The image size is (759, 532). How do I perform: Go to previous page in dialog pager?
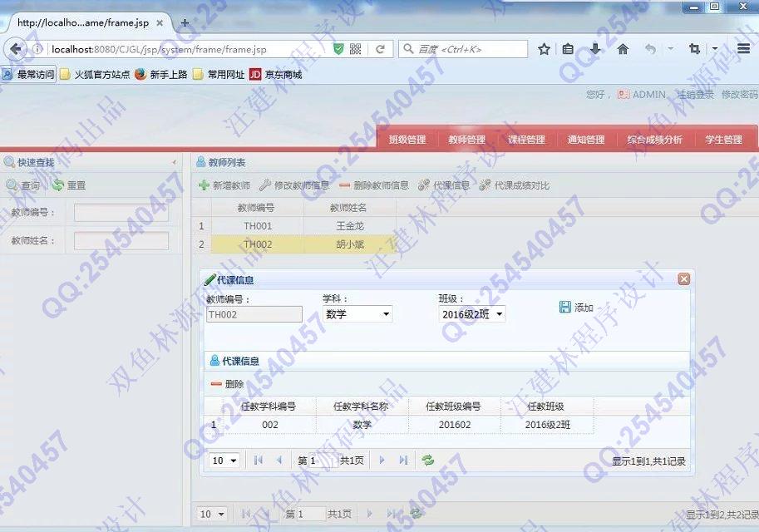[279, 460]
